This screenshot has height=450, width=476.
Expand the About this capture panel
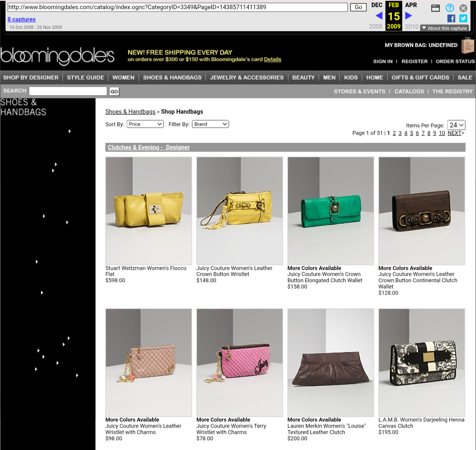[444, 28]
